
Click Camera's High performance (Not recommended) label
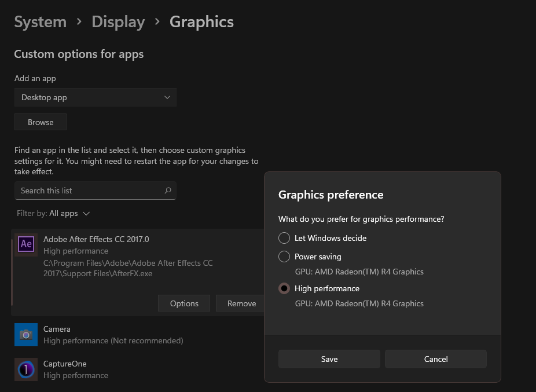pos(113,340)
